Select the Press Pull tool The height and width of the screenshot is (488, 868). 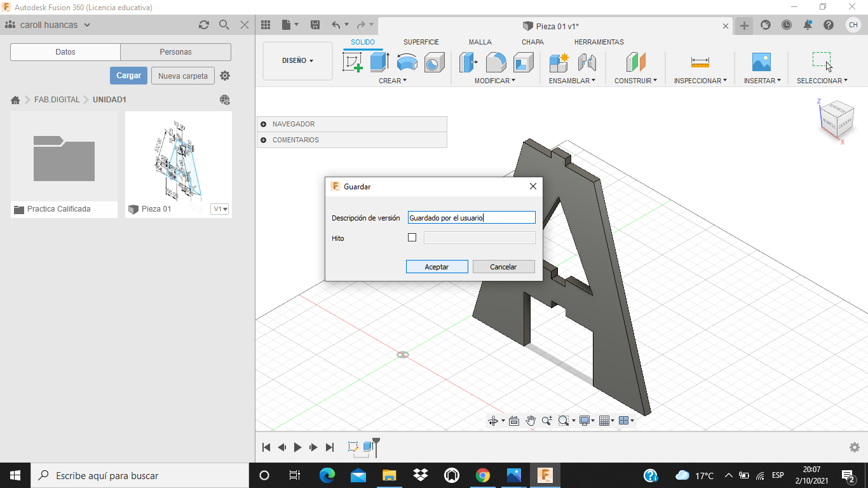click(x=469, y=62)
